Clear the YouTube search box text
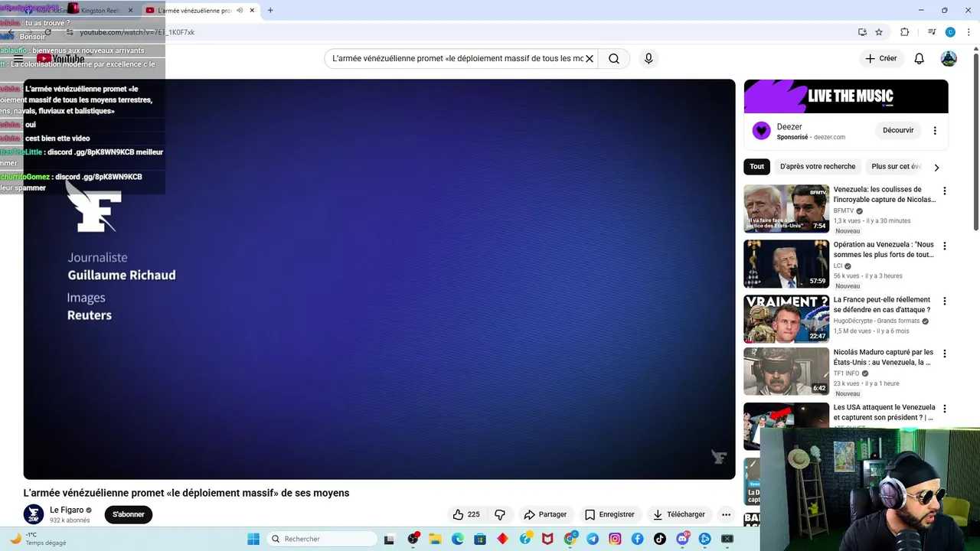Viewport: 980px width, 551px height. click(x=590, y=59)
